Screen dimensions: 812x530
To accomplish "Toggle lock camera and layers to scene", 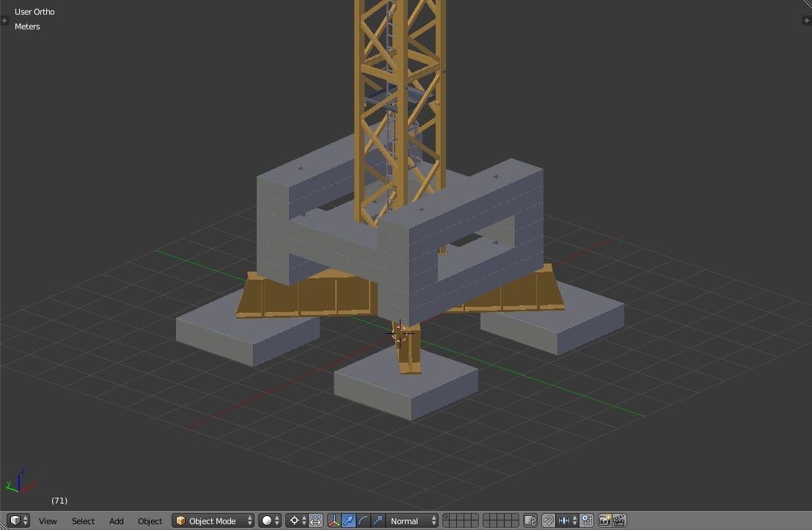I will click(x=530, y=520).
